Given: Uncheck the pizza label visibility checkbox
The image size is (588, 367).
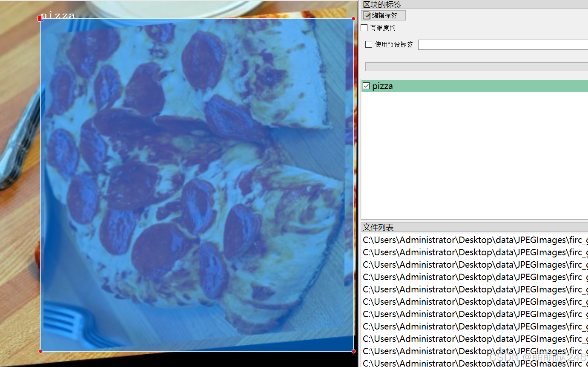Looking at the screenshot, I should click(x=366, y=86).
